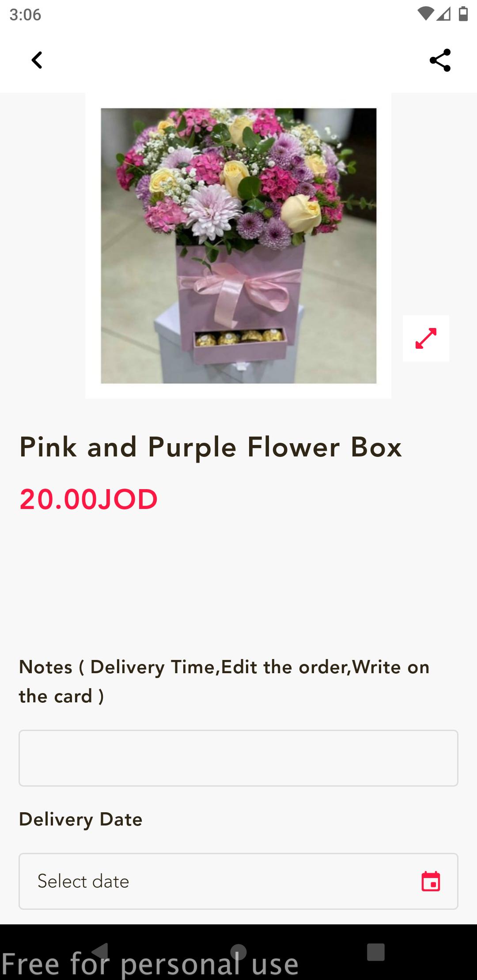Tap the cellular signal icon
Viewport: 477px width, 980px height.
point(444,14)
